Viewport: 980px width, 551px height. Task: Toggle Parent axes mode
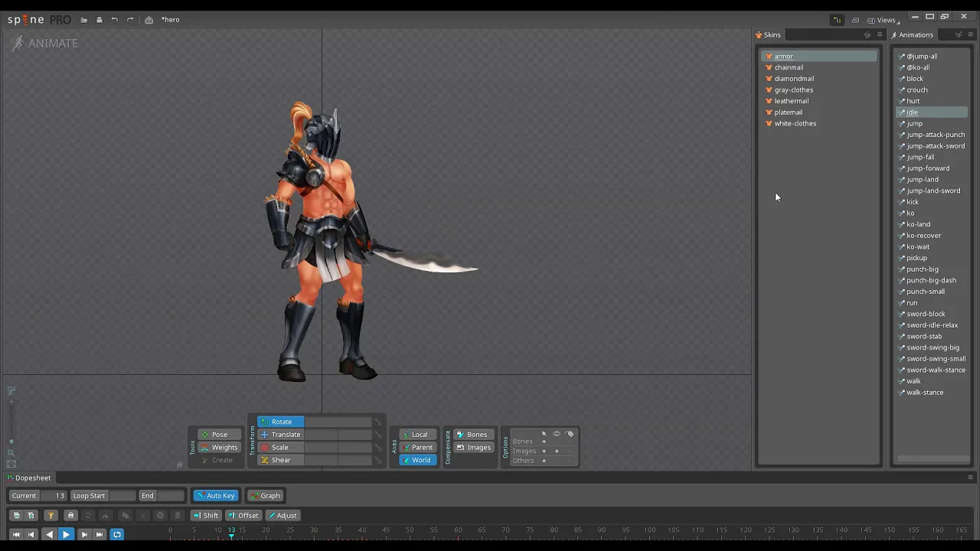coord(419,448)
